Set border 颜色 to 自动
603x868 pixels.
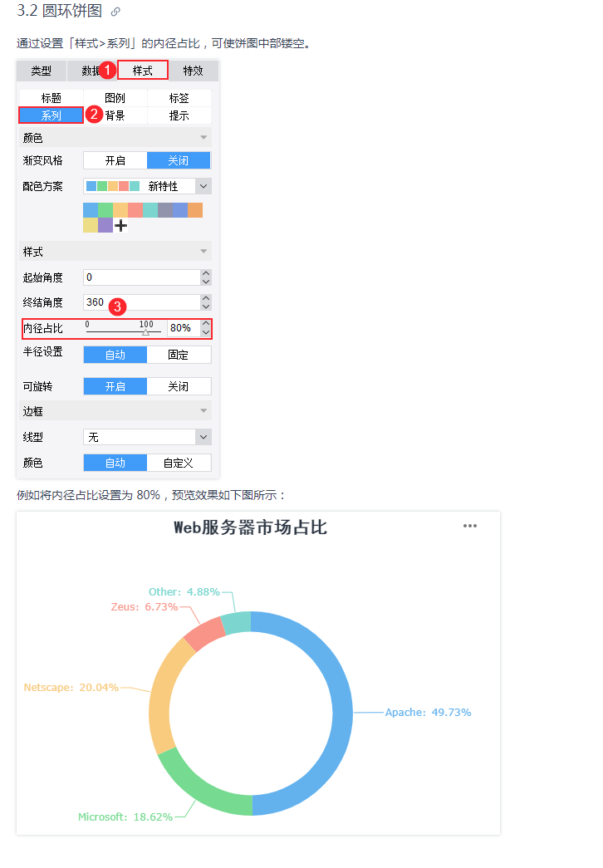click(x=115, y=463)
